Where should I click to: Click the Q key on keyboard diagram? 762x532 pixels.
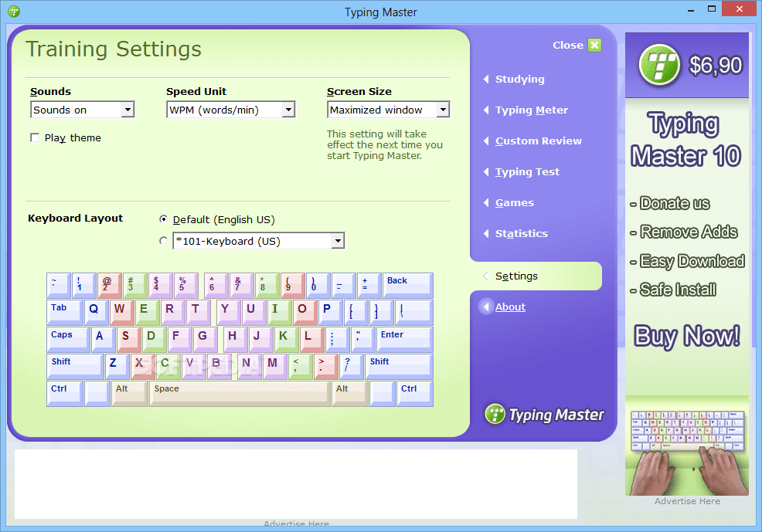pos(97,312)
